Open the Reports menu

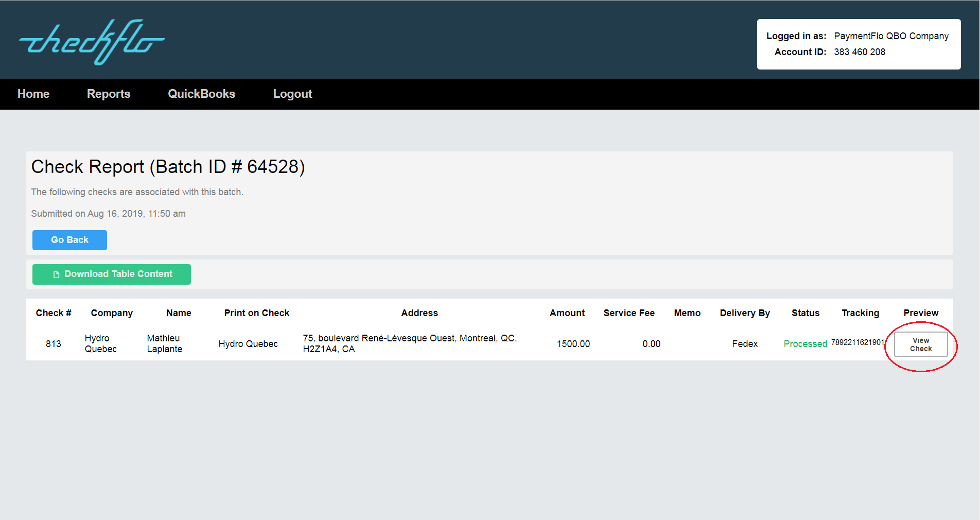pos(109,94)
